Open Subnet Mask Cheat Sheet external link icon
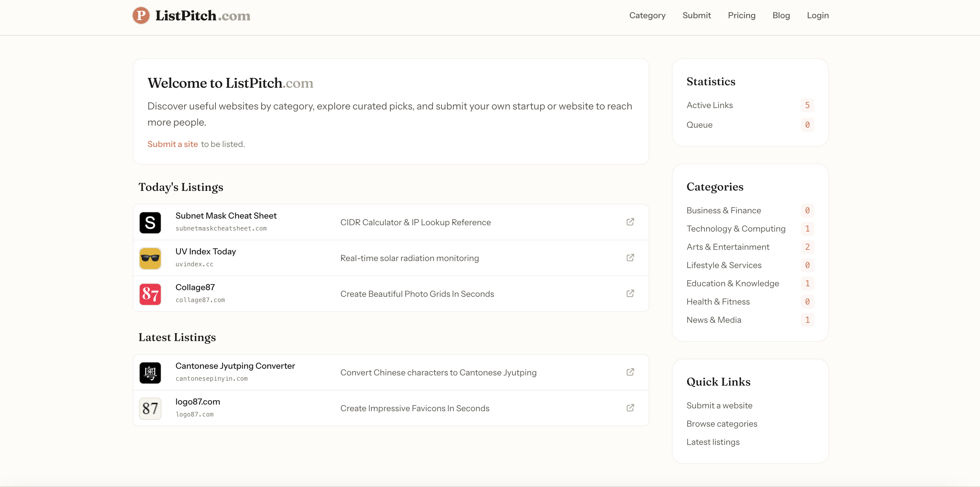 tap(630, 222)
